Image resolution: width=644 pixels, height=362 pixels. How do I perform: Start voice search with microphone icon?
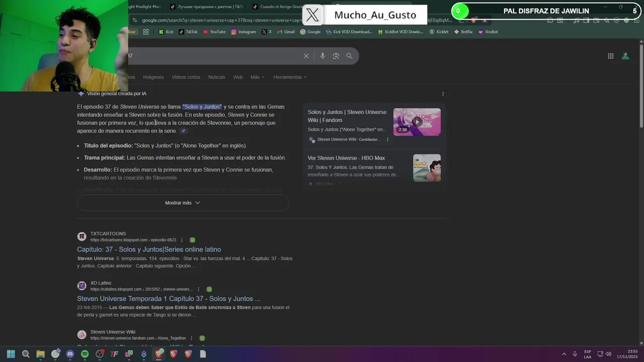pyautogui.click(x=323, y=56)
